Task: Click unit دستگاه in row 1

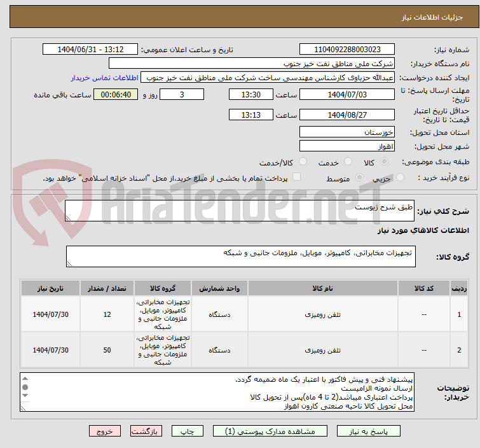Action: coord(219,315)
